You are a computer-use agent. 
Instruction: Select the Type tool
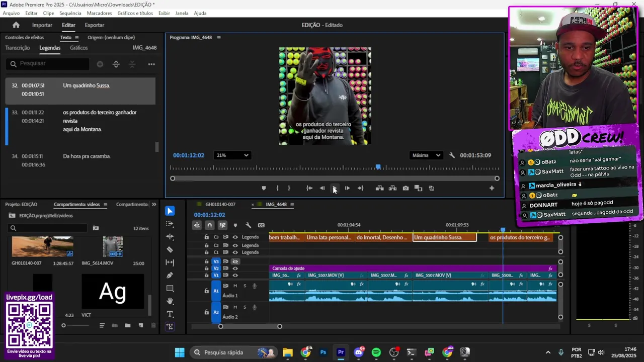click(170, 314)
